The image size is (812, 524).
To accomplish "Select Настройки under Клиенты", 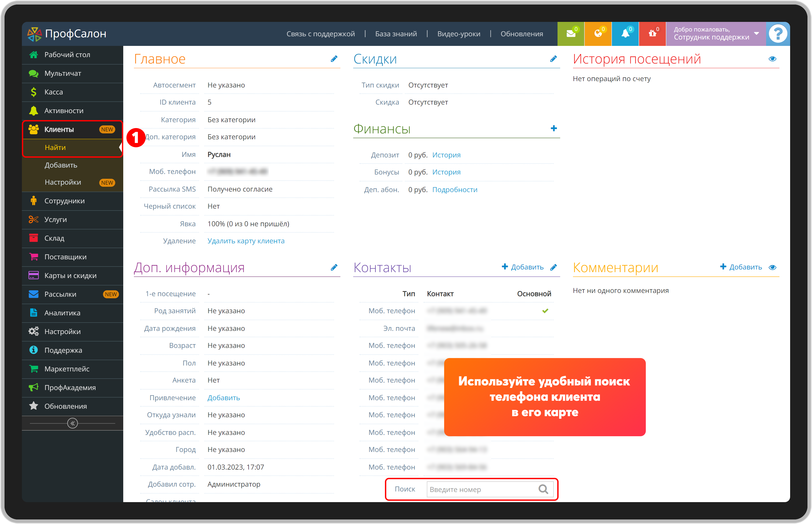I will pyautogui.click(x=63, y=182).
